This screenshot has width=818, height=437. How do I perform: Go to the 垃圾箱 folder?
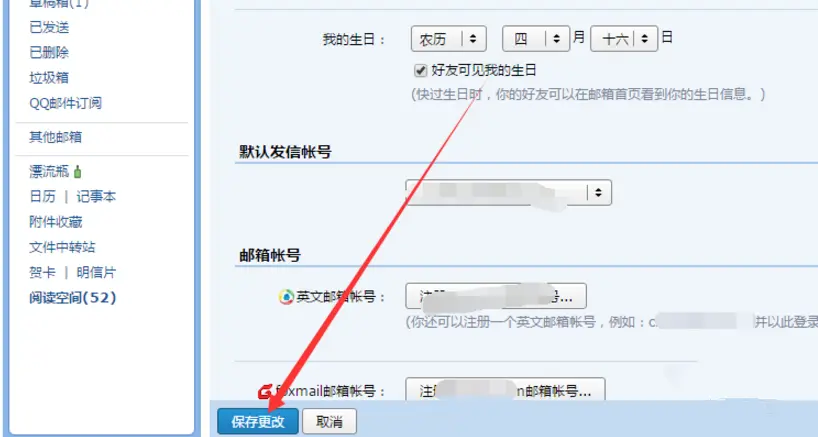tap(49, 78)
